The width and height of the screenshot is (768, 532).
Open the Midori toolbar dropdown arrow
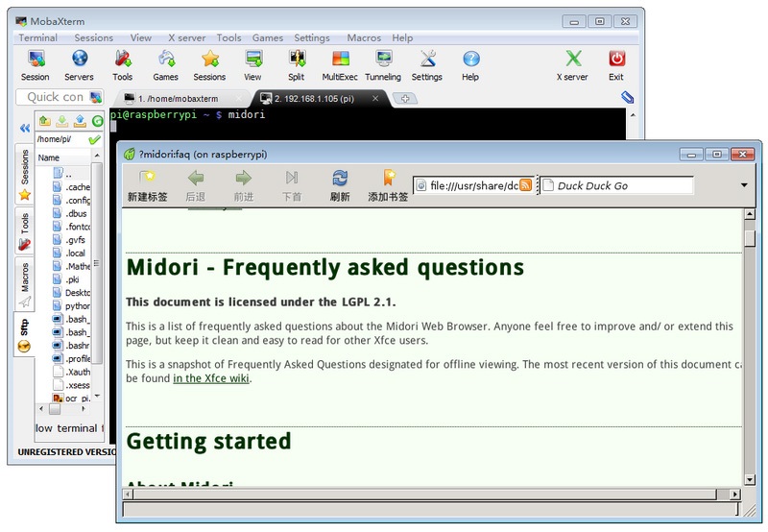coord(744,185)
